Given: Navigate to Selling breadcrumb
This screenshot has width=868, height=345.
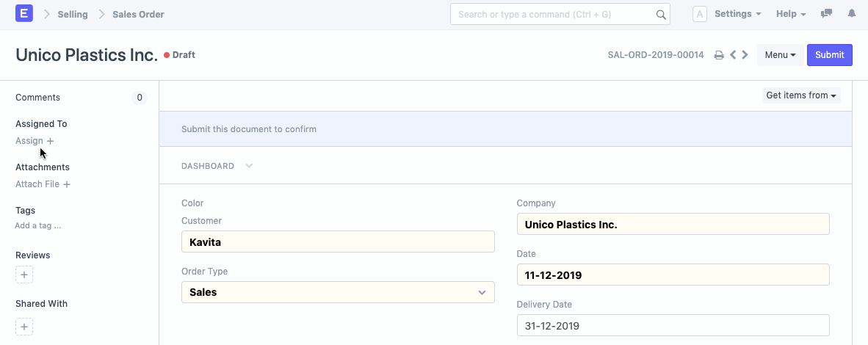Looking at the screenshot, I should coord(73,15).
